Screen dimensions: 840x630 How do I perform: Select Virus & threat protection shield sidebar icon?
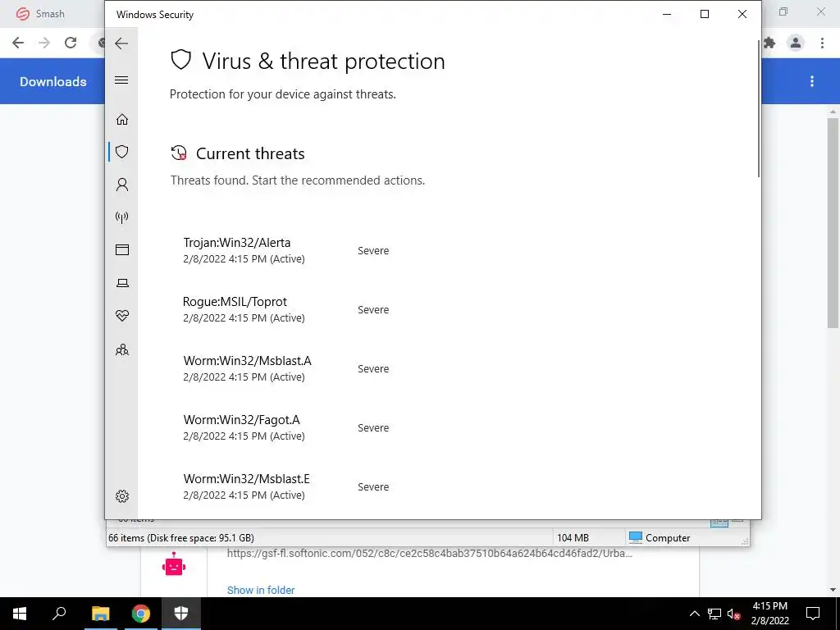click(122, 152)
